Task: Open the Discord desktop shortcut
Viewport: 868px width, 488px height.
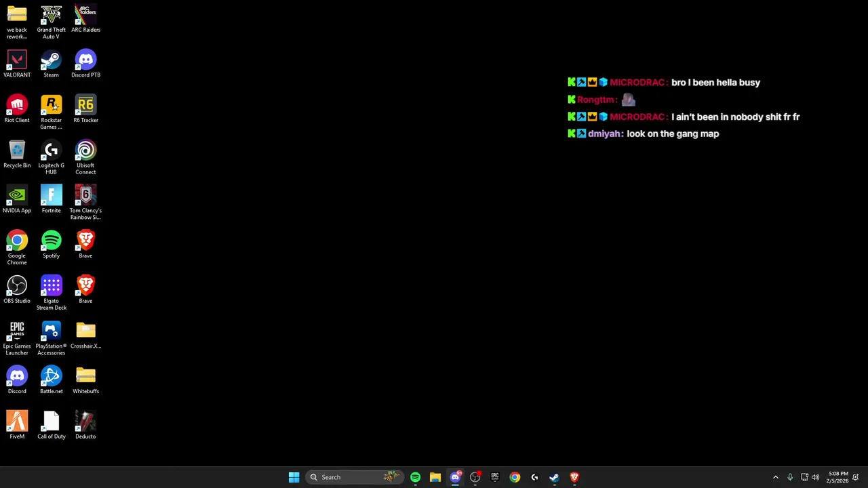Action: tap(17, 381)
